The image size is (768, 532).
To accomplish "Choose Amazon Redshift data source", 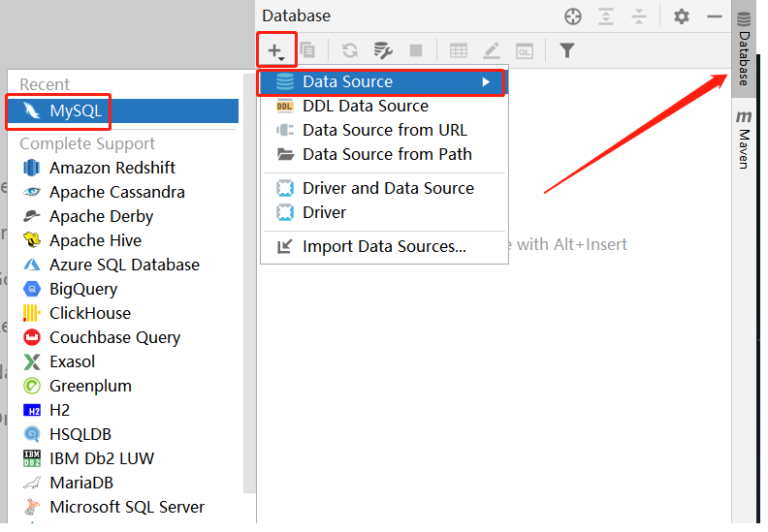I will tap(122, 168).
